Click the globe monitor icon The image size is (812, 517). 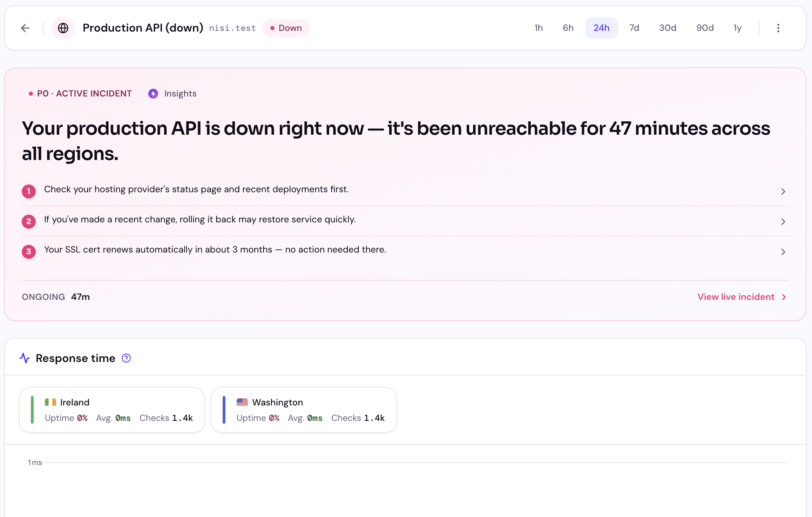[63, 28]
